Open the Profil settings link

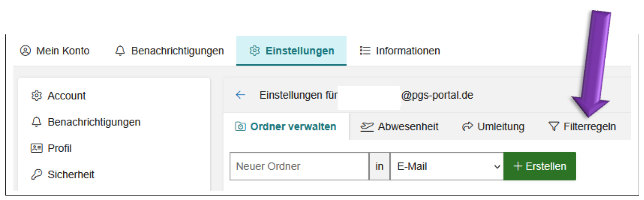click(x=60, y=148)
